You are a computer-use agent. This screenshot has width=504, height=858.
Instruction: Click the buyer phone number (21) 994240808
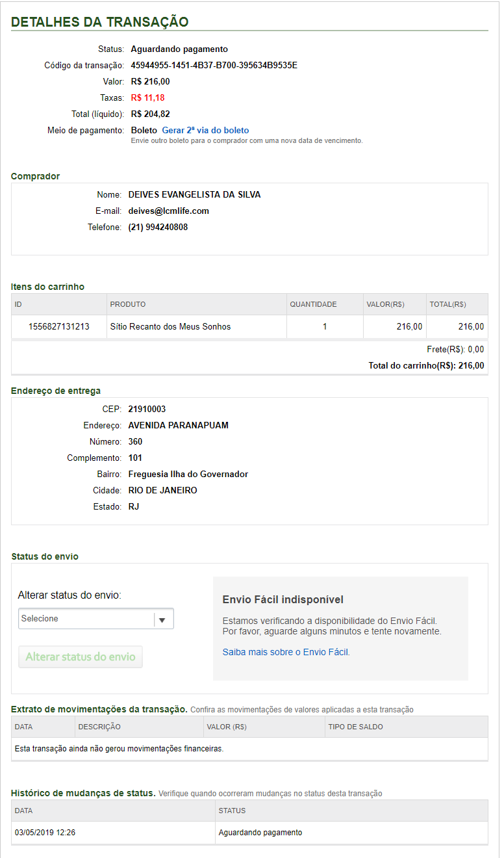(158, 227)
